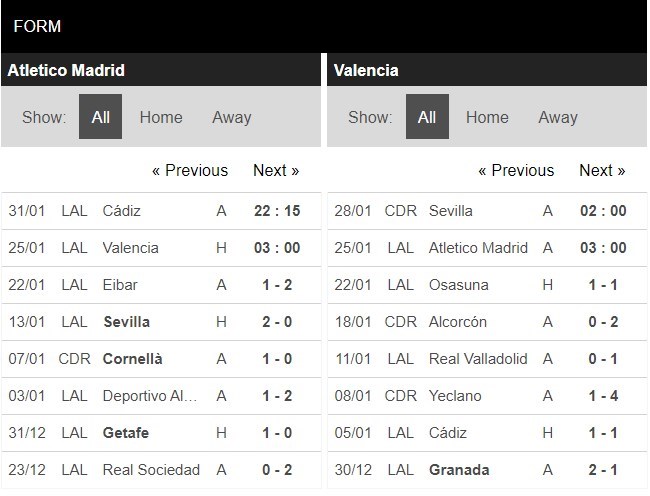Screen dimensions: 650x496
Task: Select All tab under Atletico Madrid
Action: pyautogui.click(x=101, y=117)
